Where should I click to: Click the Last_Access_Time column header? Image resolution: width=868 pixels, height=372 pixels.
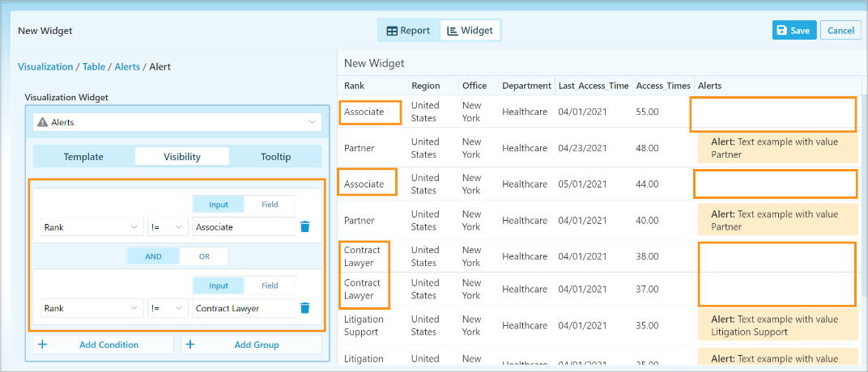coord(594,86)
